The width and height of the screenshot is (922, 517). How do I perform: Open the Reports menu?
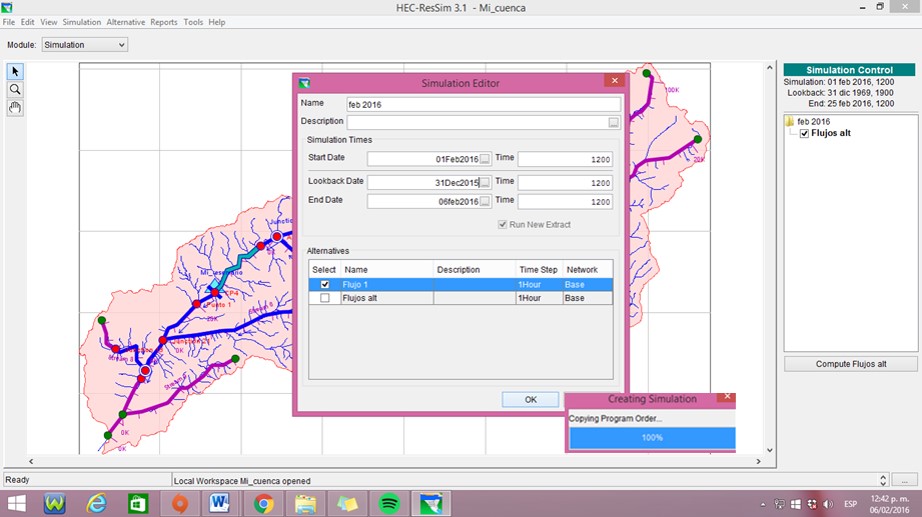[x=163, y=22]
